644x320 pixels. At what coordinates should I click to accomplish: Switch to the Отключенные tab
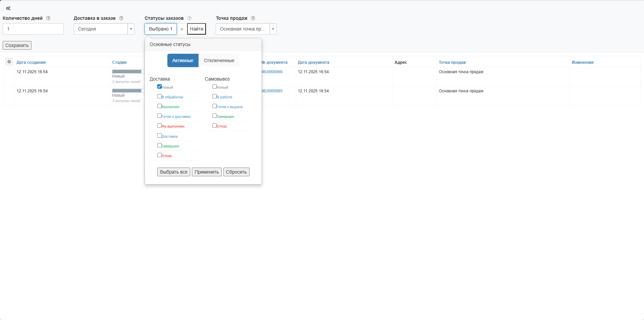[219, 60]
